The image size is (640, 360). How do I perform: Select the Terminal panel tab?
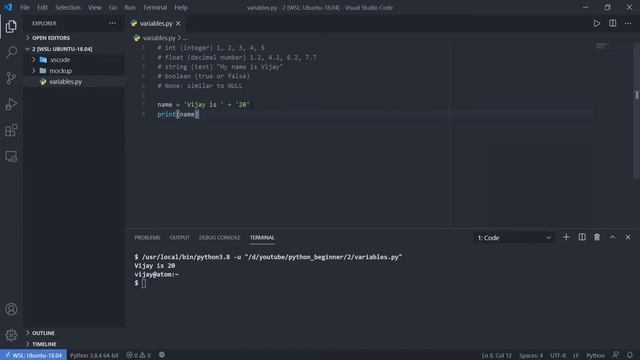pos(262,238)
